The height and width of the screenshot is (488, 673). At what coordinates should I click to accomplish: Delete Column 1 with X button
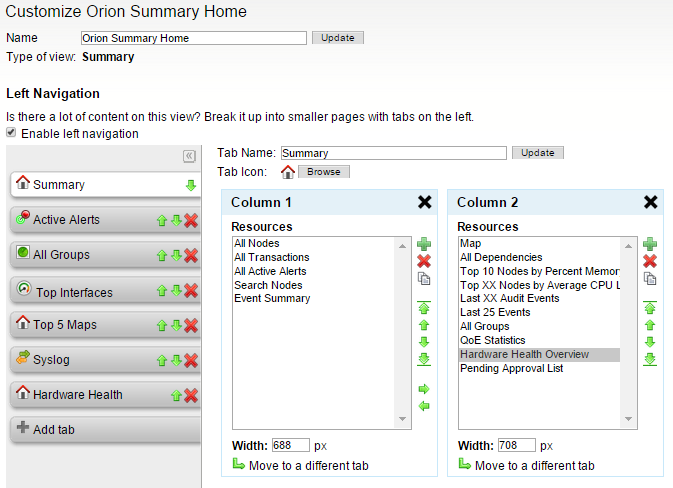point(424,202)
